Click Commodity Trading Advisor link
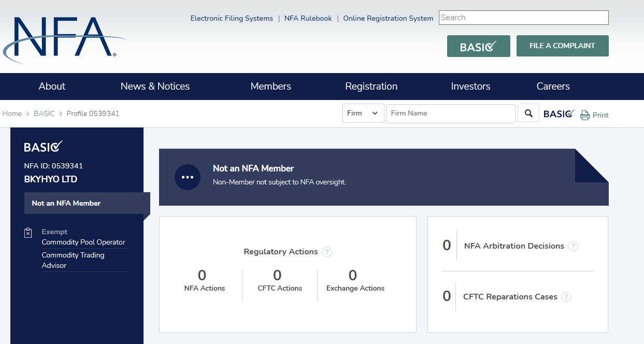 tap(73, 260)
